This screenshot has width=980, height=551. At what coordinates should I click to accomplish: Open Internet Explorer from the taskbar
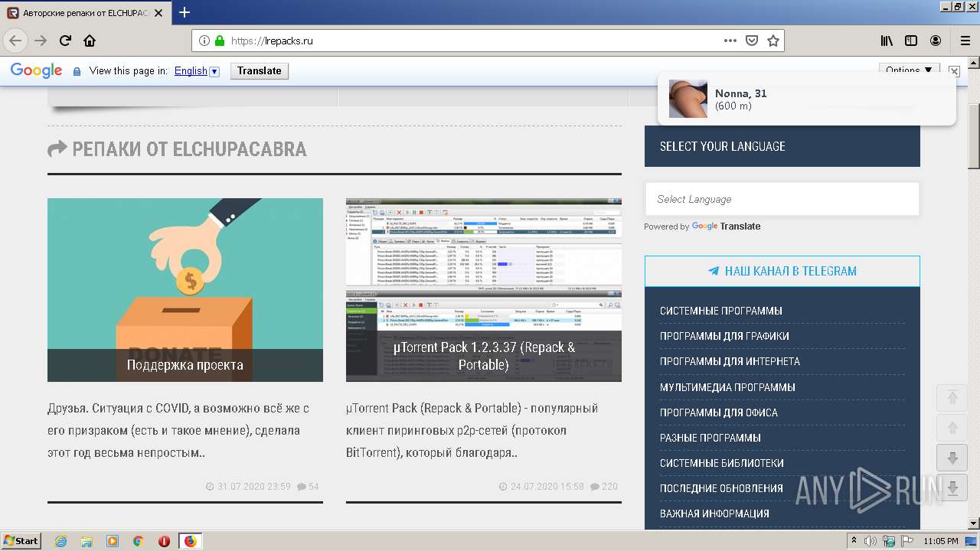60,541
